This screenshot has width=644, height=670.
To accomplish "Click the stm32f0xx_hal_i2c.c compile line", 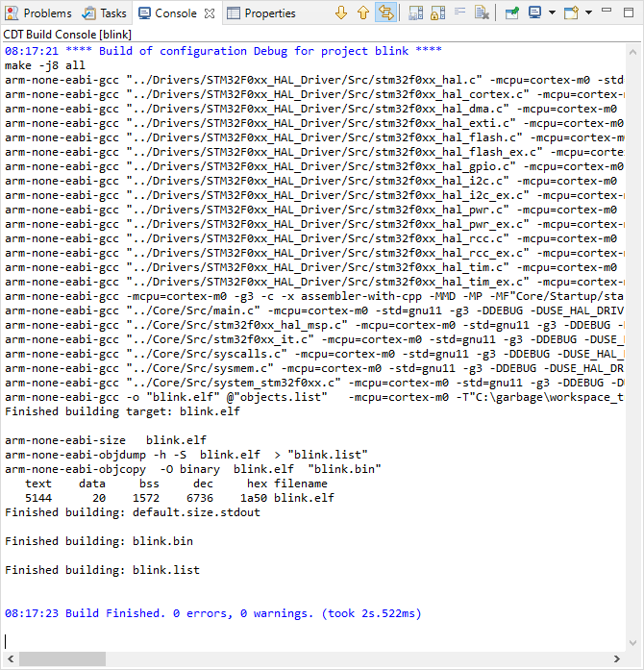I will click(x=310, y=181).
